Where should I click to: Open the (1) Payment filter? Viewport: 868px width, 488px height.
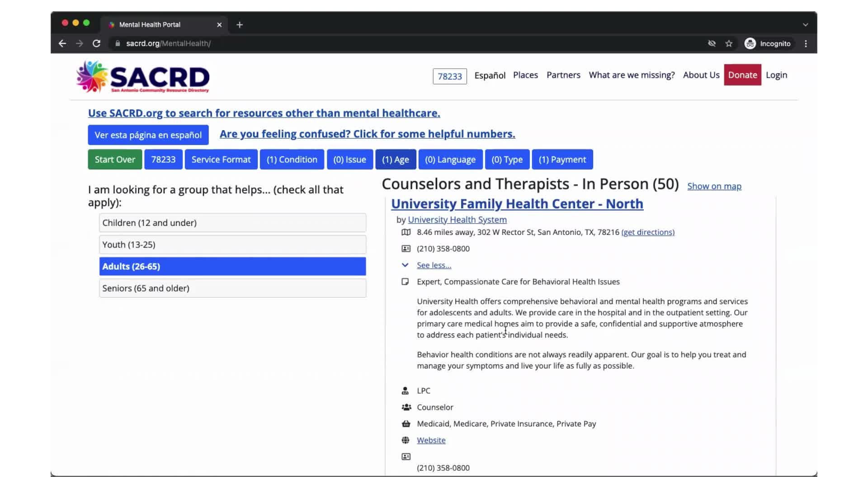coord(562,160)
